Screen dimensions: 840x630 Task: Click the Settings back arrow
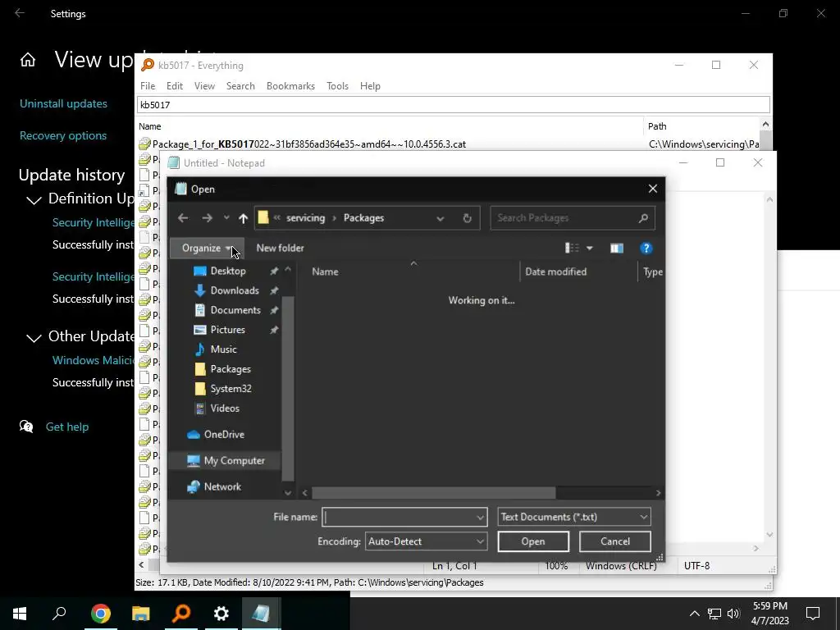click(20, 13)
